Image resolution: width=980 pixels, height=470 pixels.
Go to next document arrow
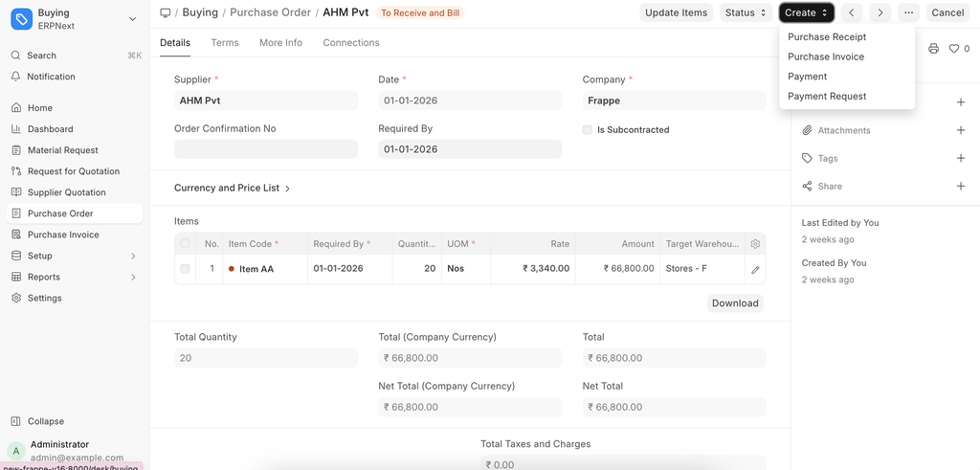(x=880, y=12)
